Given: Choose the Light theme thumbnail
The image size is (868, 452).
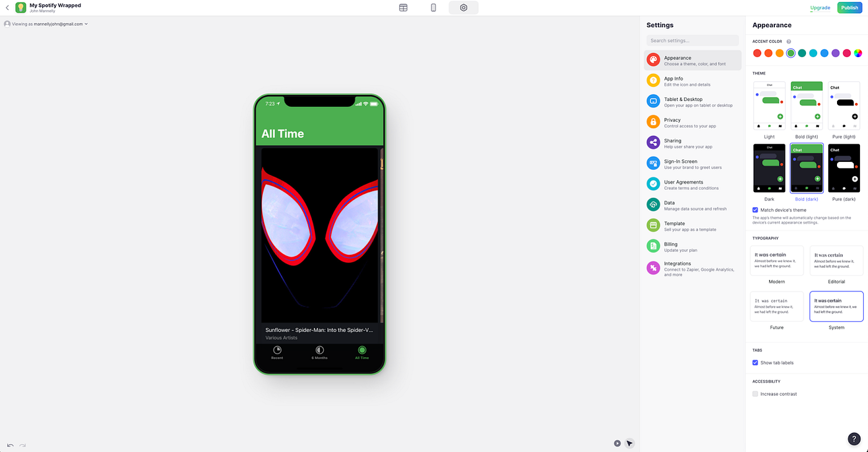Looking at the screenshot, I should point(769,105).
